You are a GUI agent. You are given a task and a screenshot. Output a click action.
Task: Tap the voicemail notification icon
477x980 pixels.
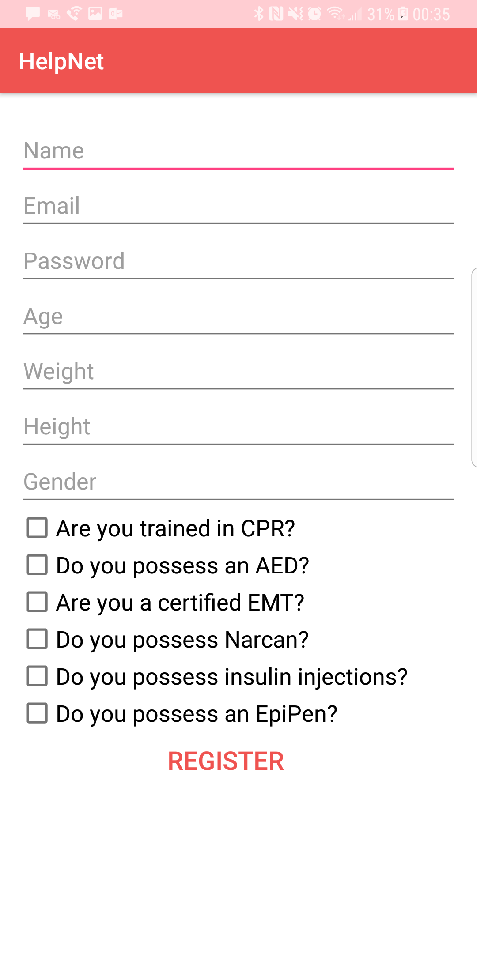tap(54, 15)
